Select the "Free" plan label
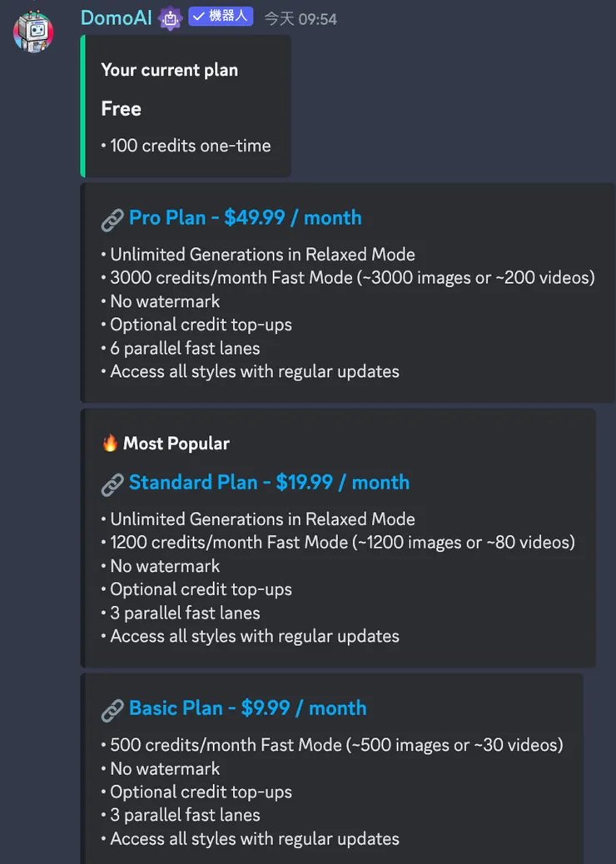Viewport: 616px width, 864px height. tap(121, 109)
